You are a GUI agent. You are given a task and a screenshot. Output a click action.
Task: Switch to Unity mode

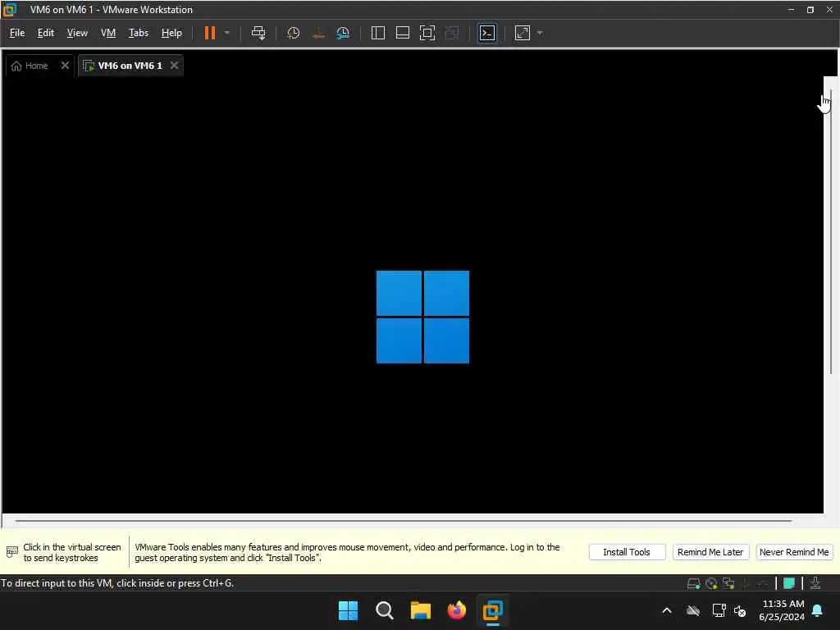pyautogui.click(x=452, y=33)
